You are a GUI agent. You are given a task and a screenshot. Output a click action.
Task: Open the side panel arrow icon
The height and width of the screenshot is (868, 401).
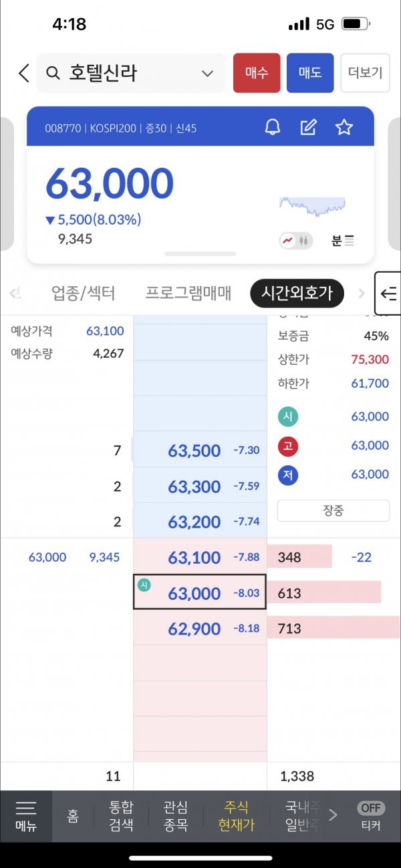pyautogui.click(x=388, y=293)
